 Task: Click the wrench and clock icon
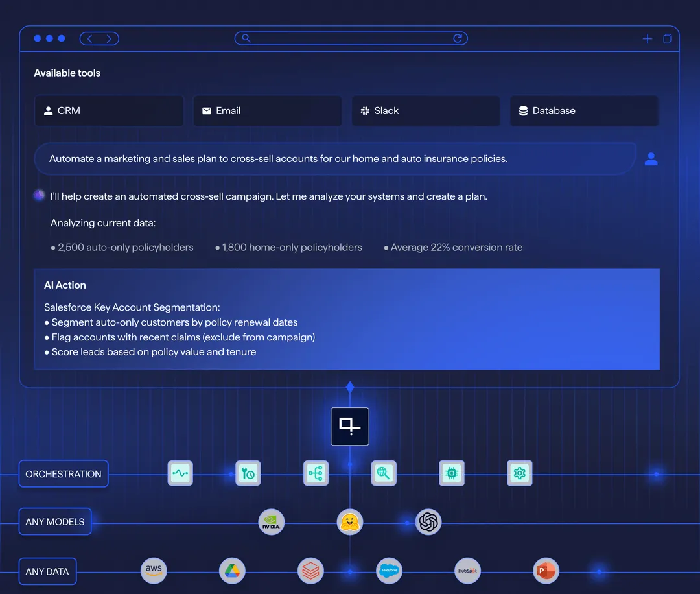coord(248,473)
